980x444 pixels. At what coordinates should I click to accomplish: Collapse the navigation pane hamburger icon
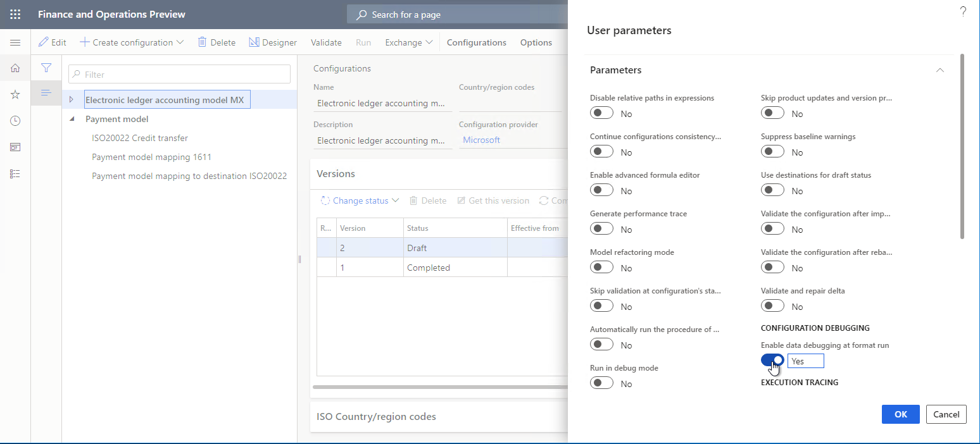(x=15, y=42)
